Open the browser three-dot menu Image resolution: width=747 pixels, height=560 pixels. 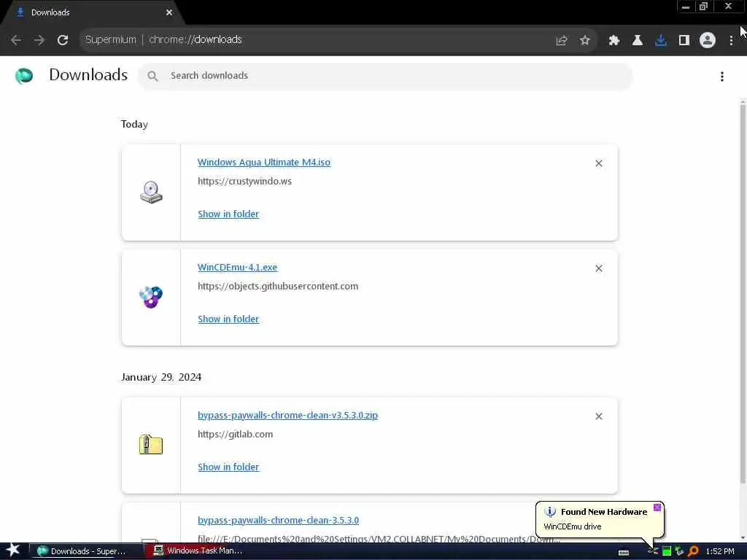click(731, 41)
